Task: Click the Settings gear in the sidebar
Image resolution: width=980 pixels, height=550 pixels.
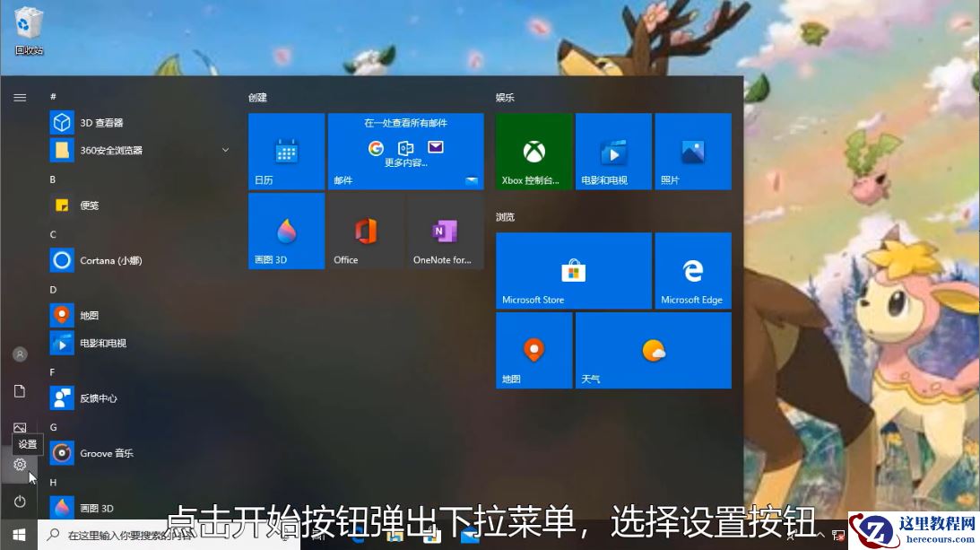Action: [x=20, y=465]
